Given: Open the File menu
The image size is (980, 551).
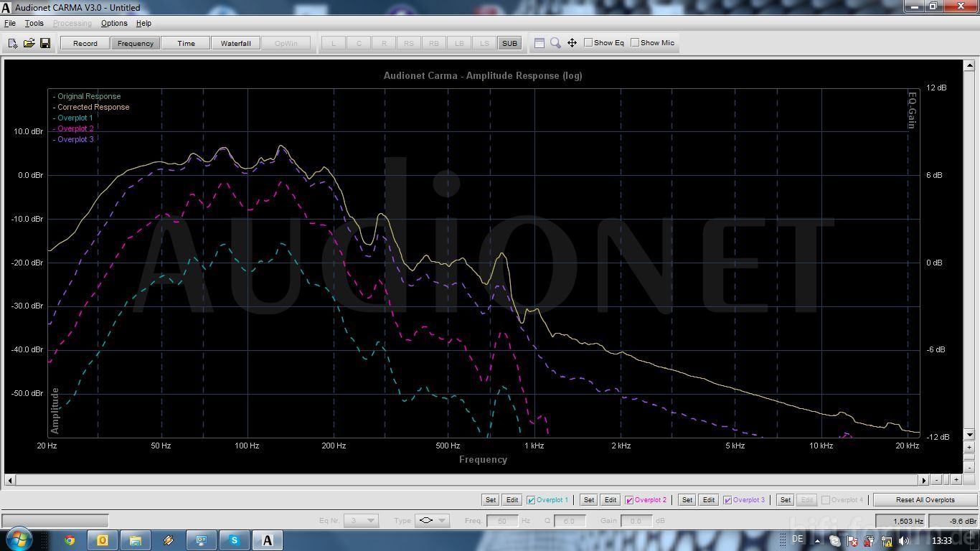Looking at the screenshot, I should coord(10,23).
